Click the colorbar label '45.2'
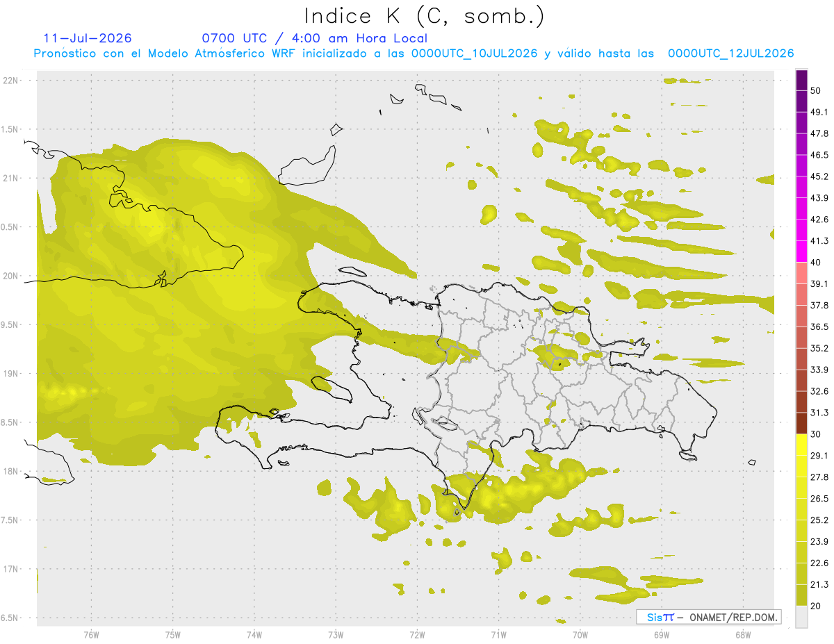 pyautogui.click(x=819, y=176)
